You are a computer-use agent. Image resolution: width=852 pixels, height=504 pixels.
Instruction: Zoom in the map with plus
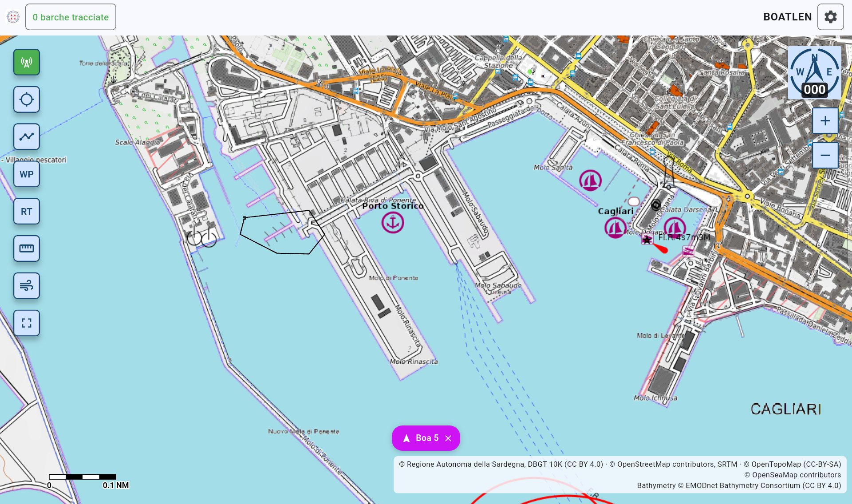[825, 121]
